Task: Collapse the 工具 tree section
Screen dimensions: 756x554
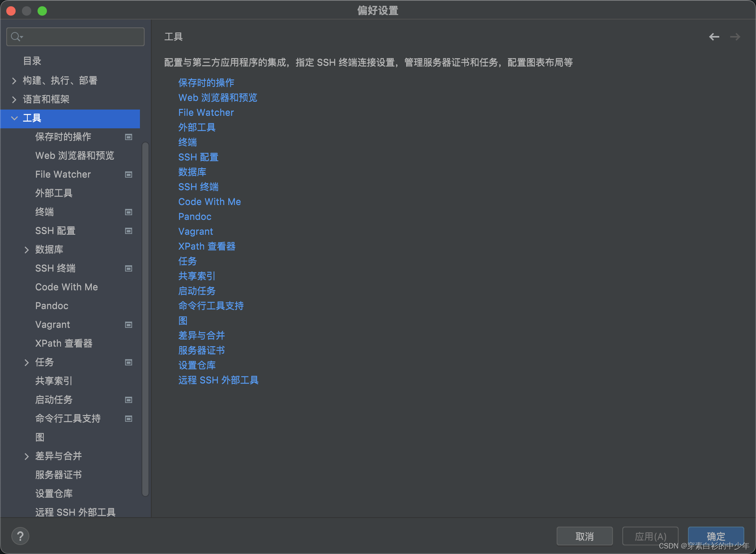Action: (x=14, y=118)
